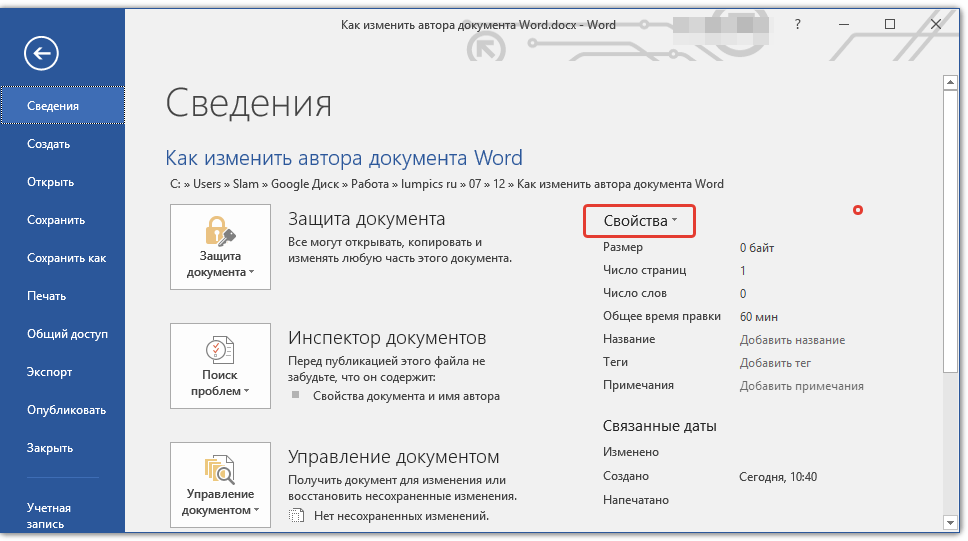Click the back arrow to return to document
The height and width of the screenshot is (541, 968).
point(42,54)
